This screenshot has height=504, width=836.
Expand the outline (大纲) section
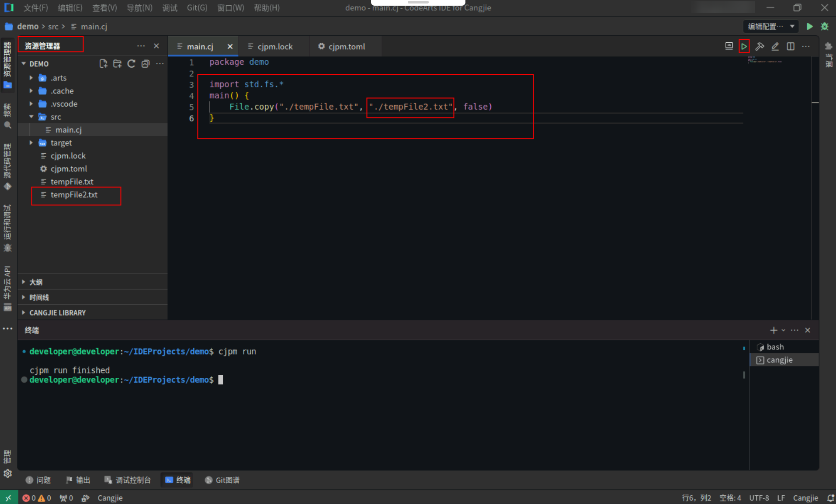(x=93, y=282)
